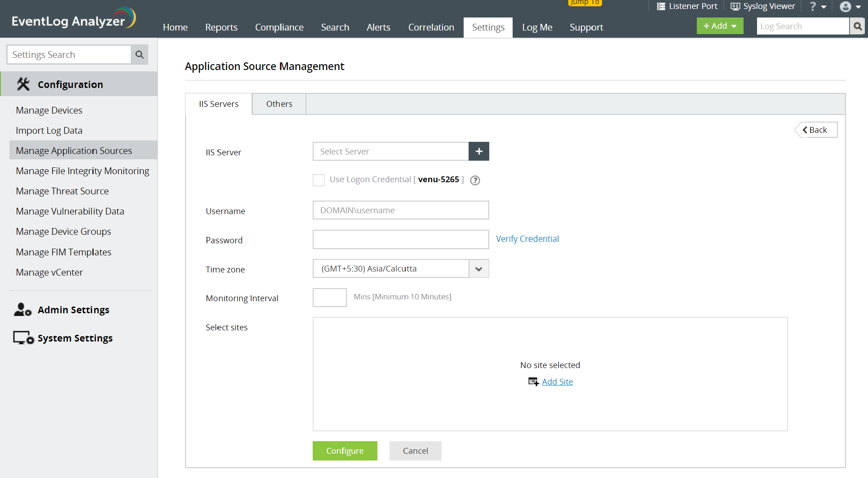Click the Cancel button
This screenshot has height=478, width=868.
415,451
